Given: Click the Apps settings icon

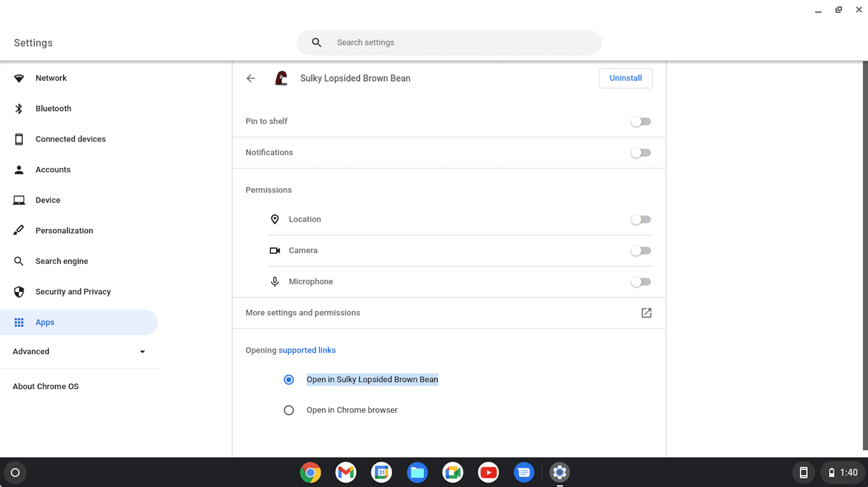Looking at the screenshot, I should [19, 322].
